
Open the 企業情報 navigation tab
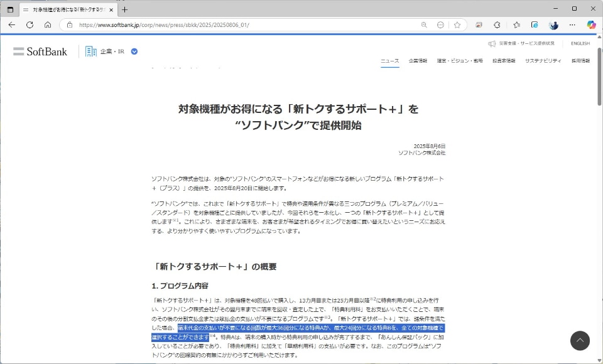pos(418,61)
